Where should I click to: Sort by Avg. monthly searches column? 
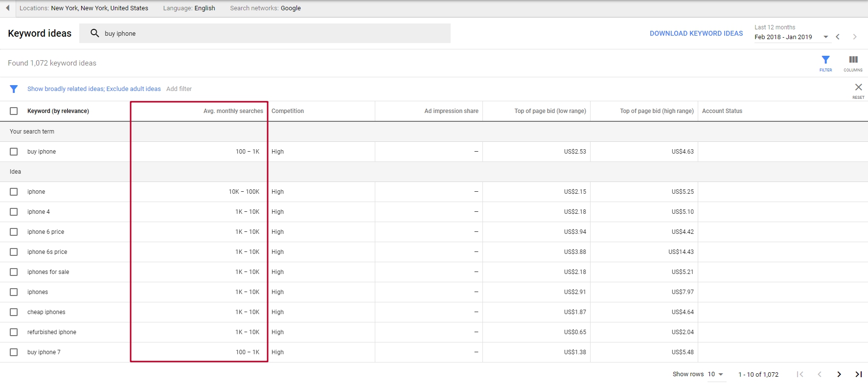pos(233,111)
